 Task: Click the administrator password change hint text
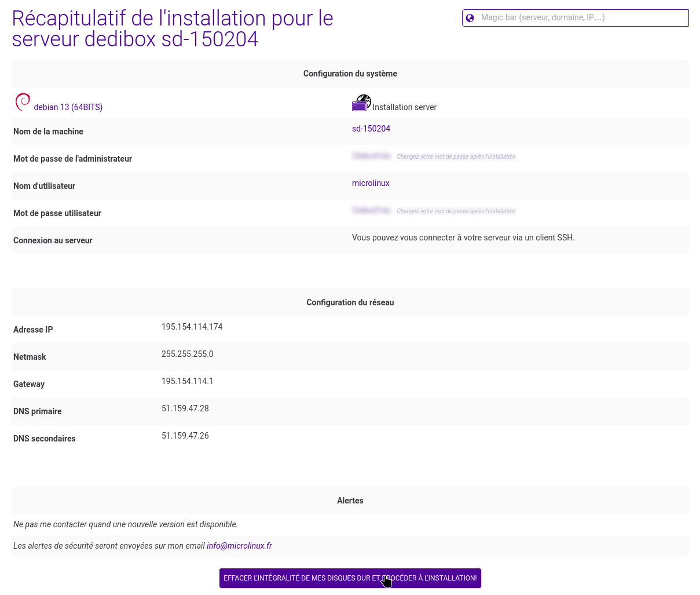click(456, 157)
